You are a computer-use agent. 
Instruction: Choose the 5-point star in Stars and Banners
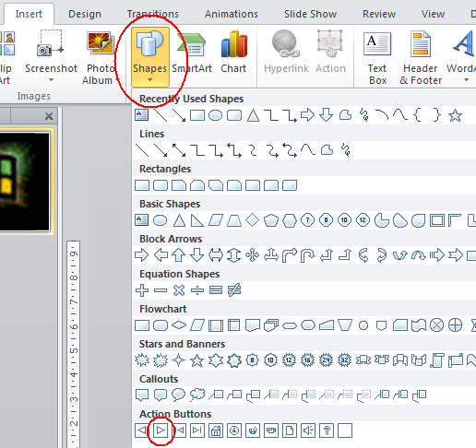196,360
